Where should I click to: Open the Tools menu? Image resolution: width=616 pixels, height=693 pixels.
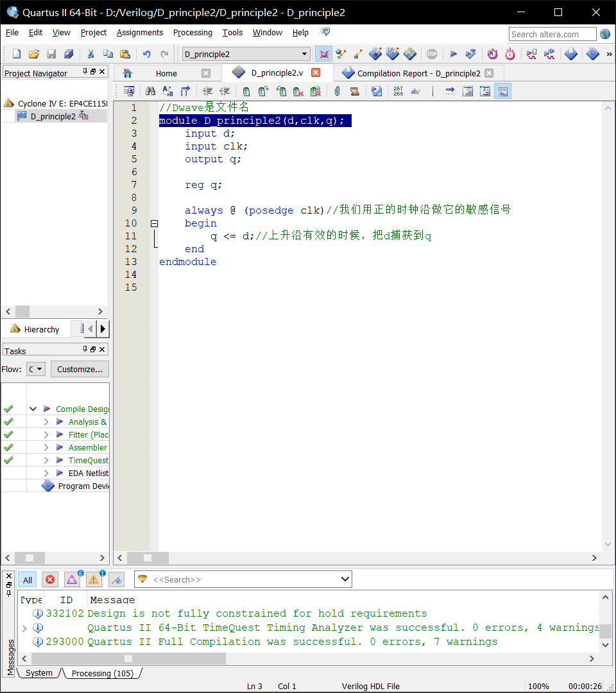coord(232,32)
